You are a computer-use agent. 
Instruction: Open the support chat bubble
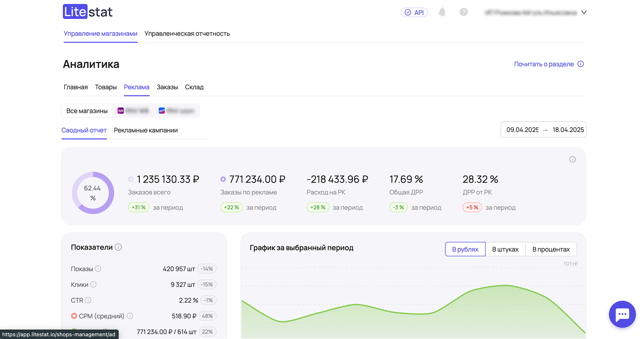tap(622, 314)
